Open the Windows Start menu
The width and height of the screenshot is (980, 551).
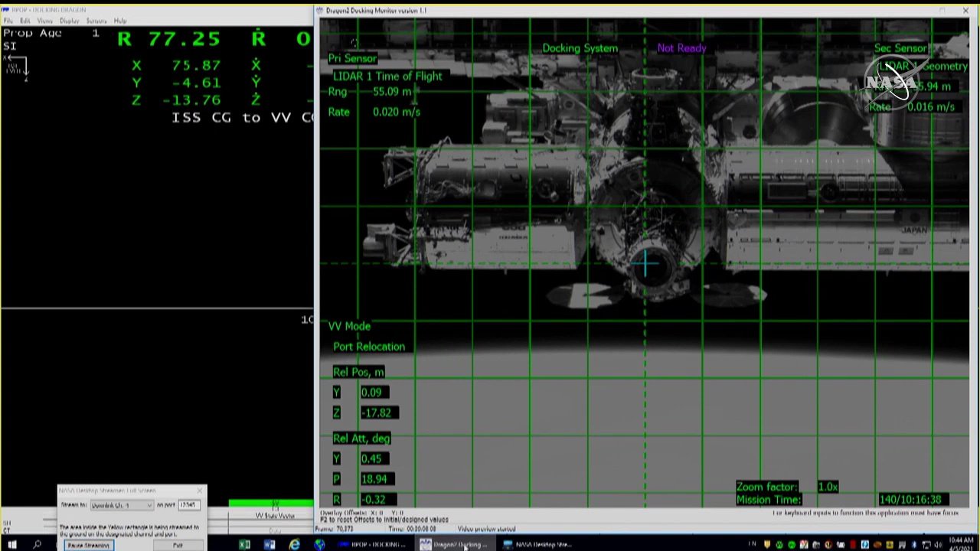[11, 545]
